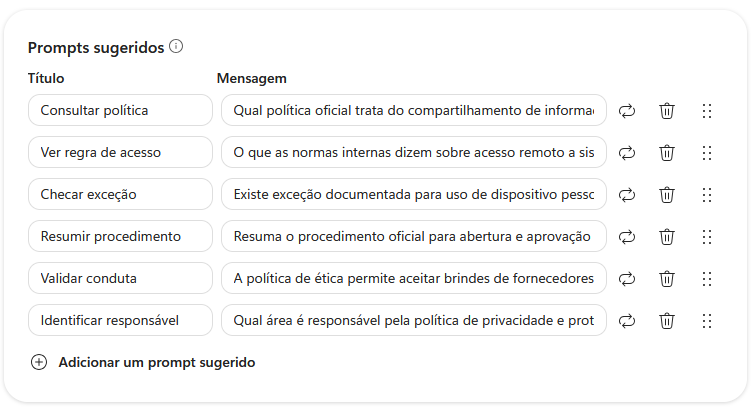Edit the message about acesso remoto
Screen dimensions: 756x409
click(414, 152)
